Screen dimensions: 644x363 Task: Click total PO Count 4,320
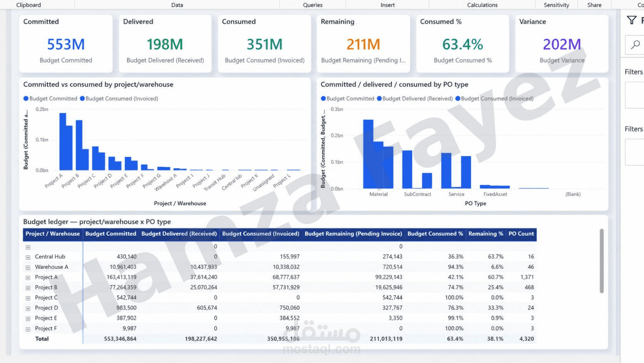527,339
